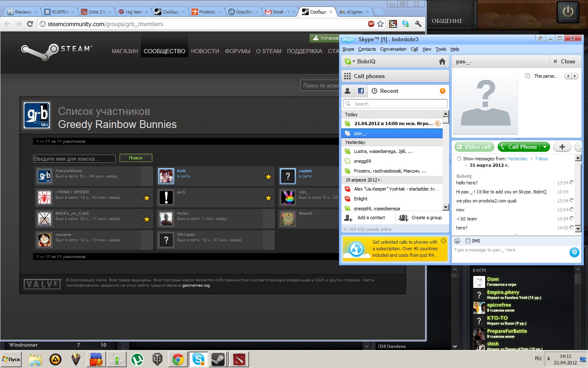Screen dimensions: 588x368
Task: Click the plus button next to Call Phone
Action: pyautogui.click(x=562, y=147)
